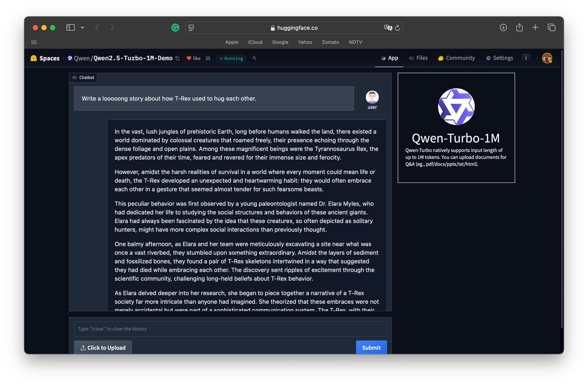Image resolution: width=588 pixels, height=386 pixels.
Task: Click the page vertical scrollbar
Action: (562, 189)
